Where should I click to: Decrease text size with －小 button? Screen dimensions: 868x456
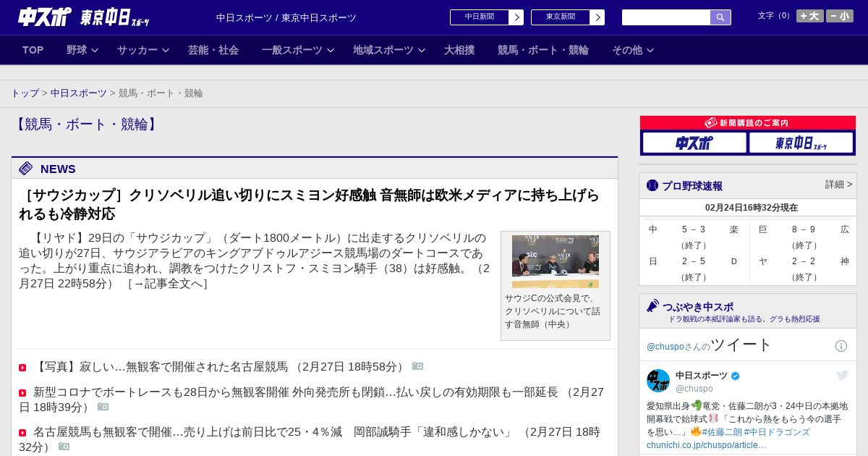840,16
